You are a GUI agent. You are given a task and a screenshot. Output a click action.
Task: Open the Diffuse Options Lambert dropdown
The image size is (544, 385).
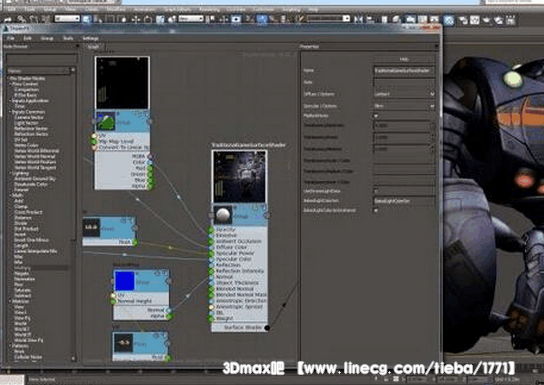pyautogui.click(x=404, y=94)
